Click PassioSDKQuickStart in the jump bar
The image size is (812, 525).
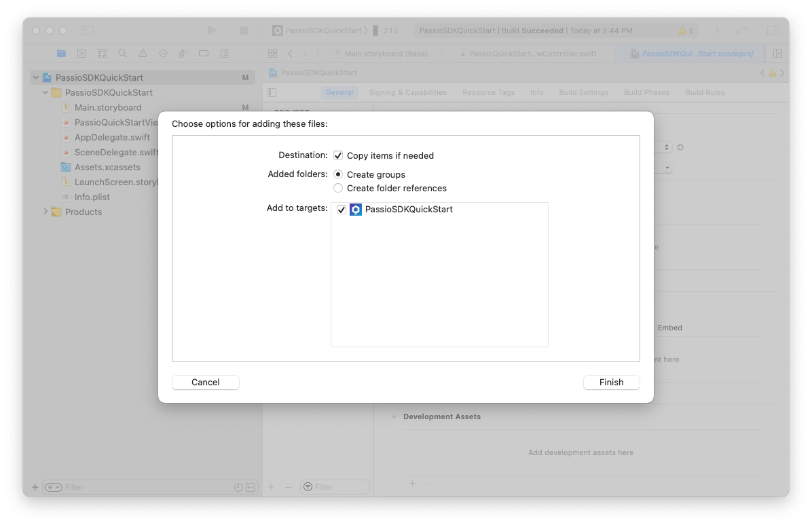coord(313,73)
